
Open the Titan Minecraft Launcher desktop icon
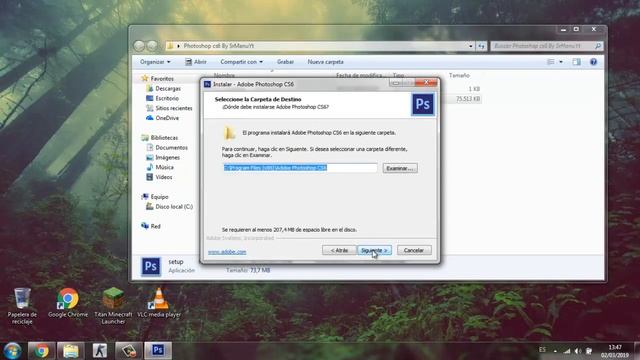(113, 306)
